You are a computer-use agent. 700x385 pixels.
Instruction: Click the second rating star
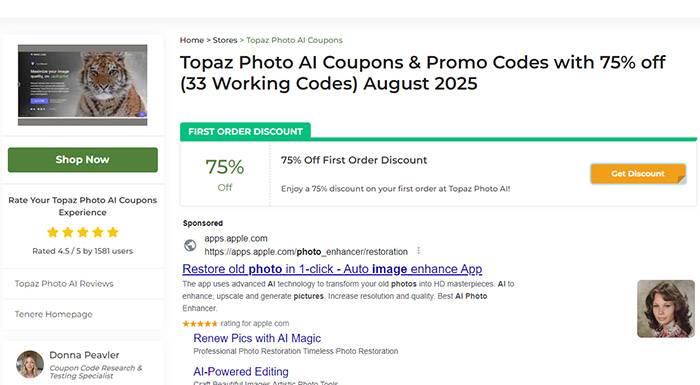[x=68, y=232]
